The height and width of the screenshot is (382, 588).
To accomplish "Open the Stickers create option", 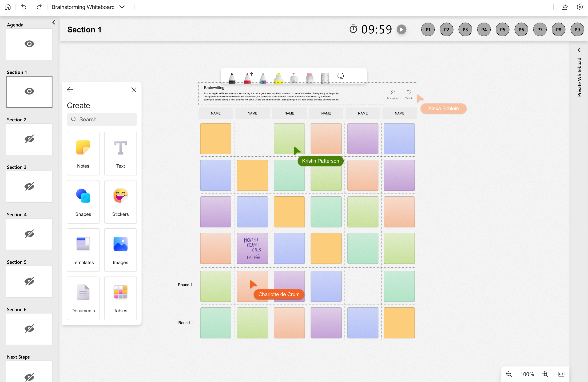I will (x=120, y=202).
